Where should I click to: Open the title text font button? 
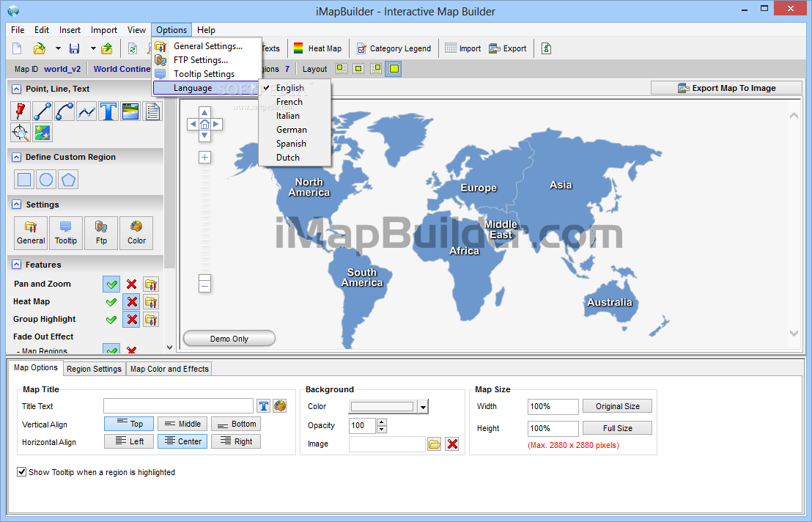(x=264, y=406)
